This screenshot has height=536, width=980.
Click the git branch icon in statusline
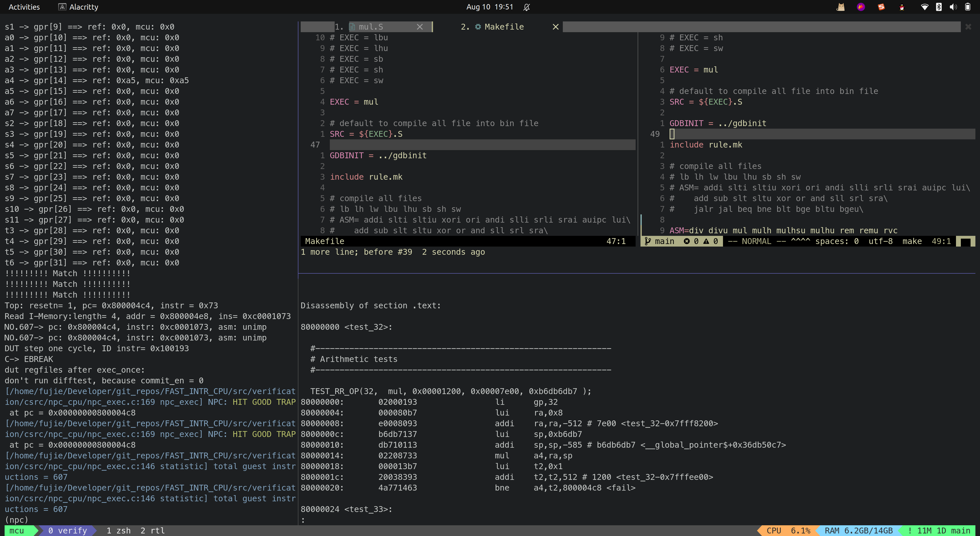tap(647, 241)
